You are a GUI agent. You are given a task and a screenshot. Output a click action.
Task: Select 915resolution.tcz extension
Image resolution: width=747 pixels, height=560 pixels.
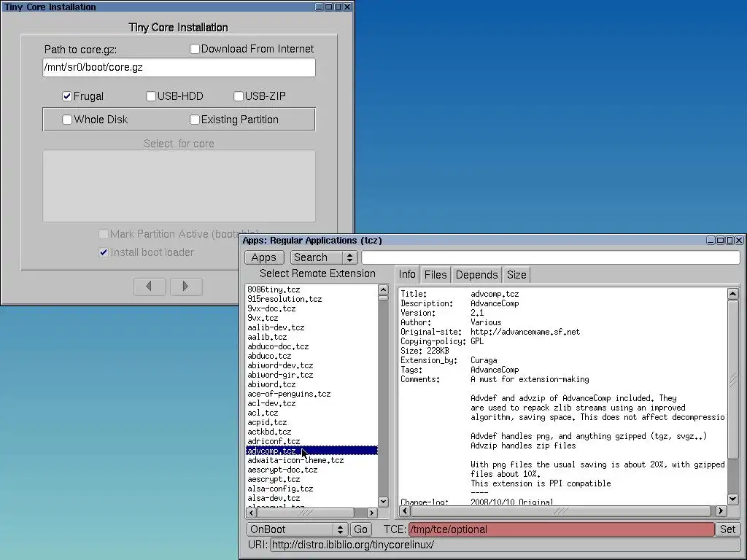[x=311, y=299]
